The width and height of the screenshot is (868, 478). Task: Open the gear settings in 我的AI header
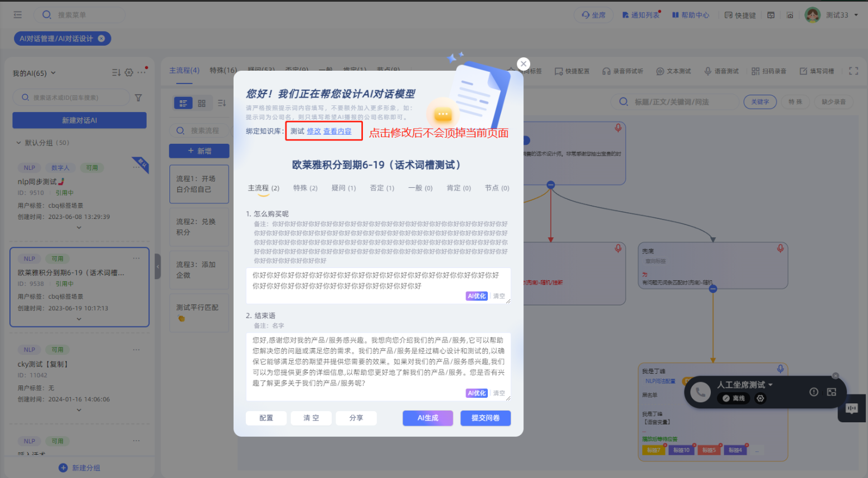(x=129, y=72)
